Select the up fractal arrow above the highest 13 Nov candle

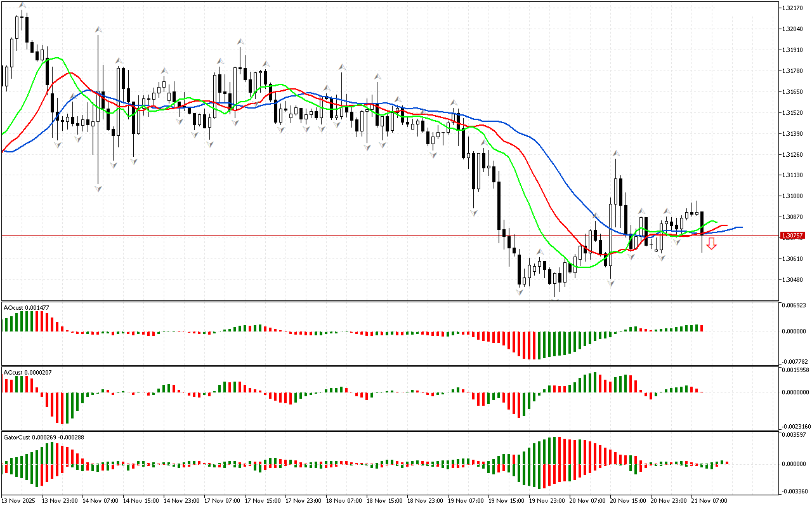[x=22, y=5]
